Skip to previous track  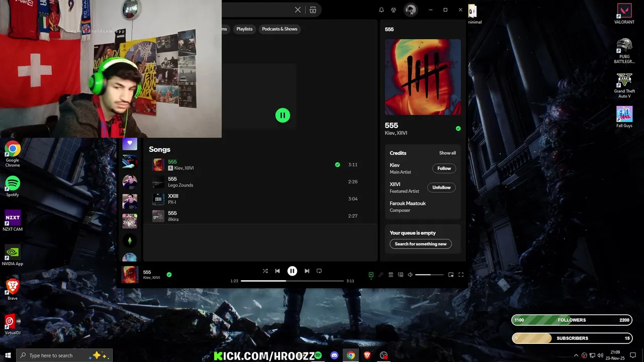277,271
